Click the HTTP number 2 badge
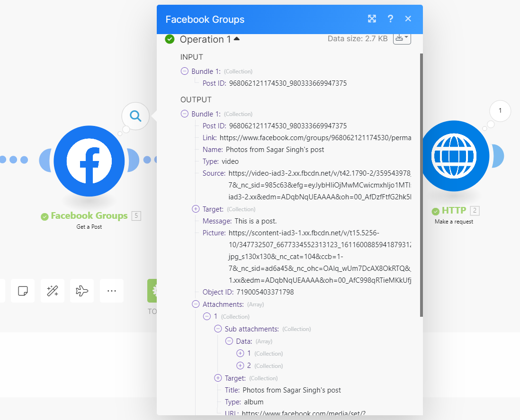The width and height of the screenshot is (520, 420). [475, 211]
